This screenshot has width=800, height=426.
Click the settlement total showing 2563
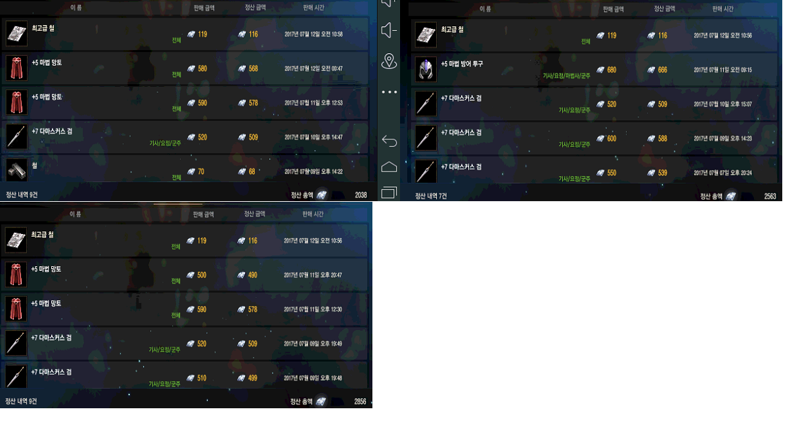[770, 196]
